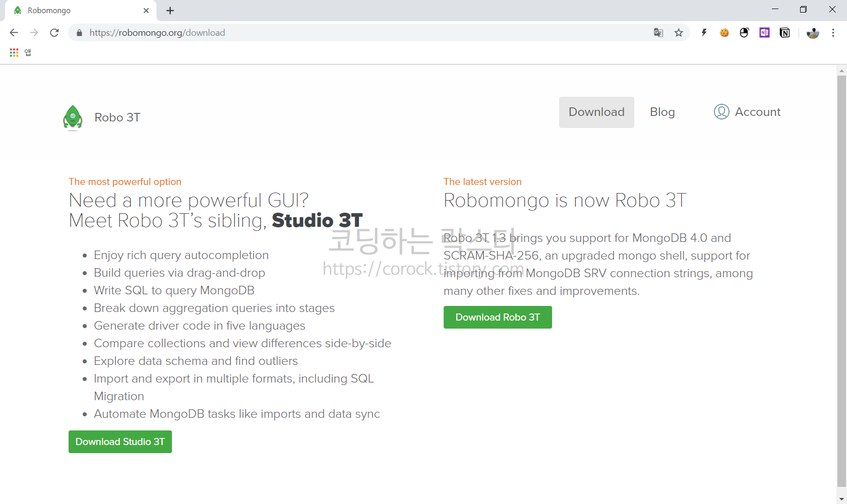The width and height of the screenshot is (847, 504).
Task: Open the cookie extension icon
Action: (724, 33)
